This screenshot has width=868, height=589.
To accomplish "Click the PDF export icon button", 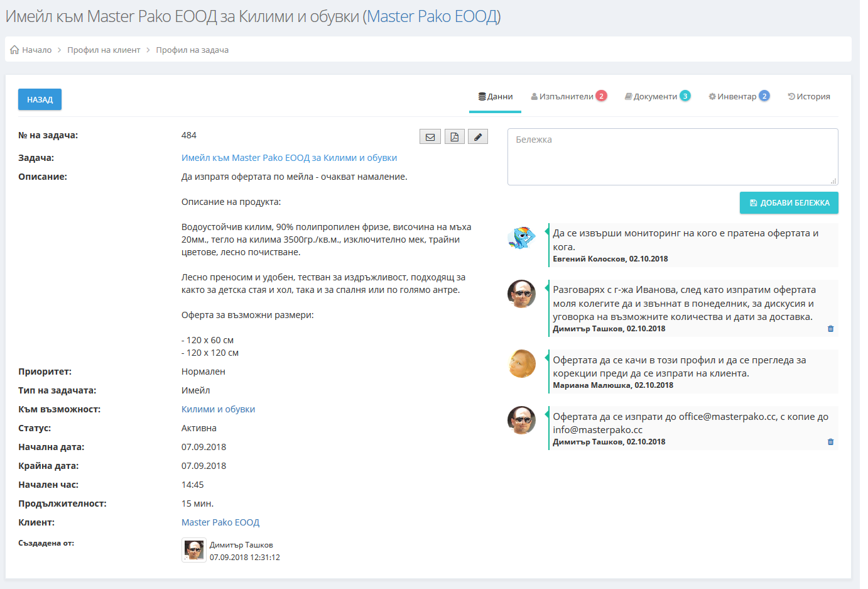I will coord(455,136).
